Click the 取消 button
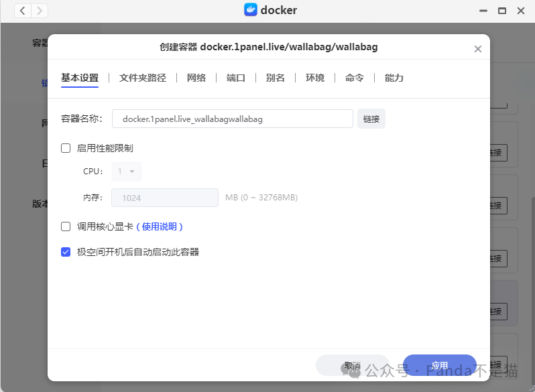 [353, 365]
